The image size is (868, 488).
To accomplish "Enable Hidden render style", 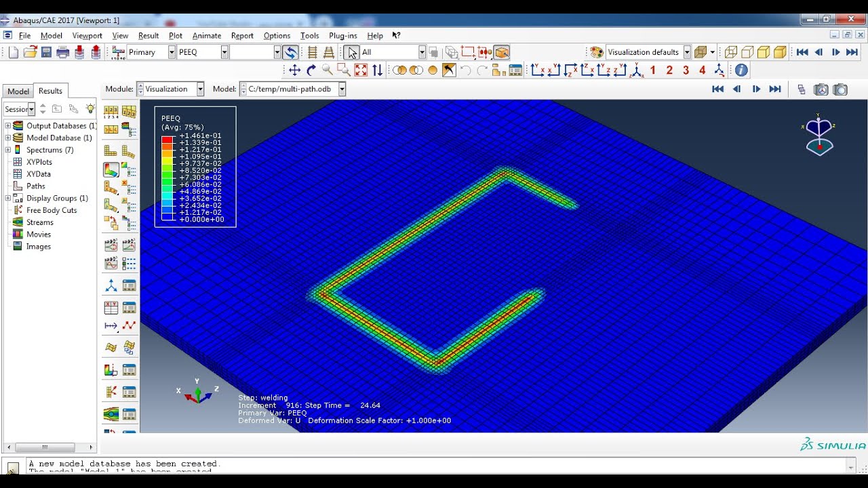I will tap(747, 52).
